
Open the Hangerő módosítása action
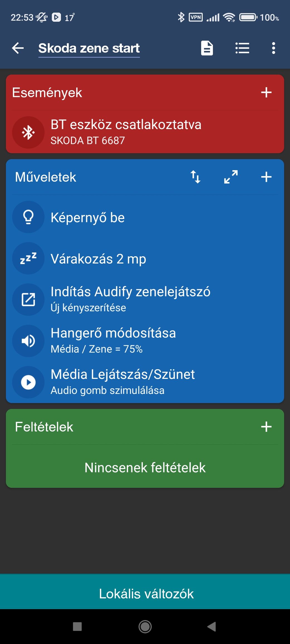pos(113,340)
